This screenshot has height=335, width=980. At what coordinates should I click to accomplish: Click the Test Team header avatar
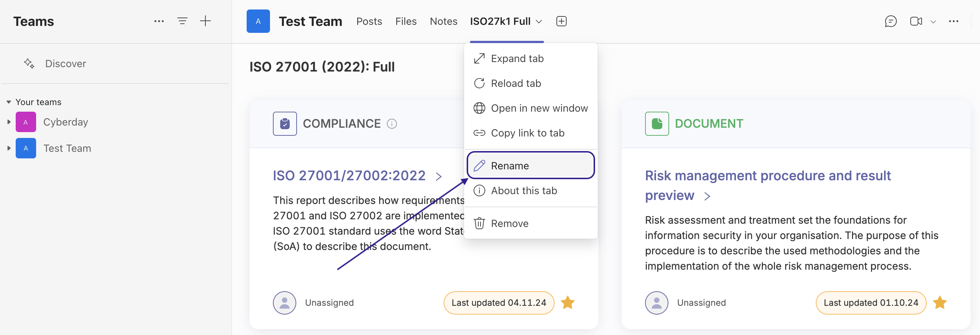click(x=258, y=21)
